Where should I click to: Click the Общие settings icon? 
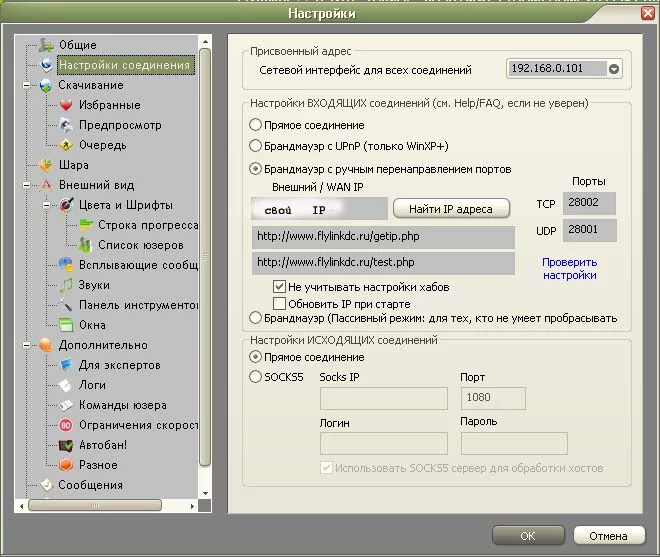[46, 45]
